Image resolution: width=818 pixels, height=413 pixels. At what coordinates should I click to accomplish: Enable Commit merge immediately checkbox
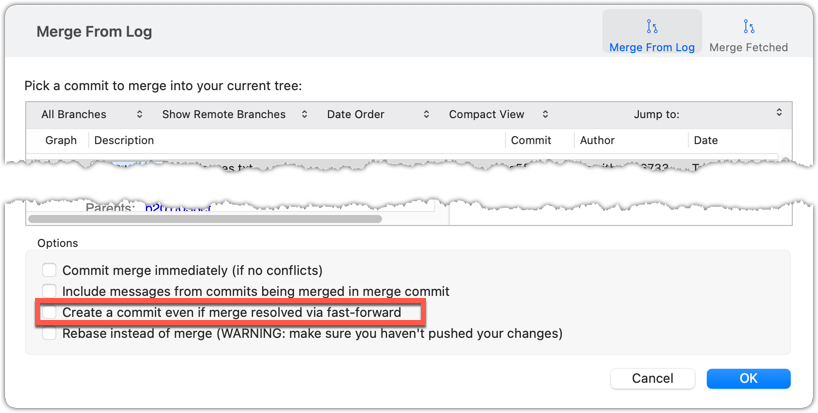49,270
